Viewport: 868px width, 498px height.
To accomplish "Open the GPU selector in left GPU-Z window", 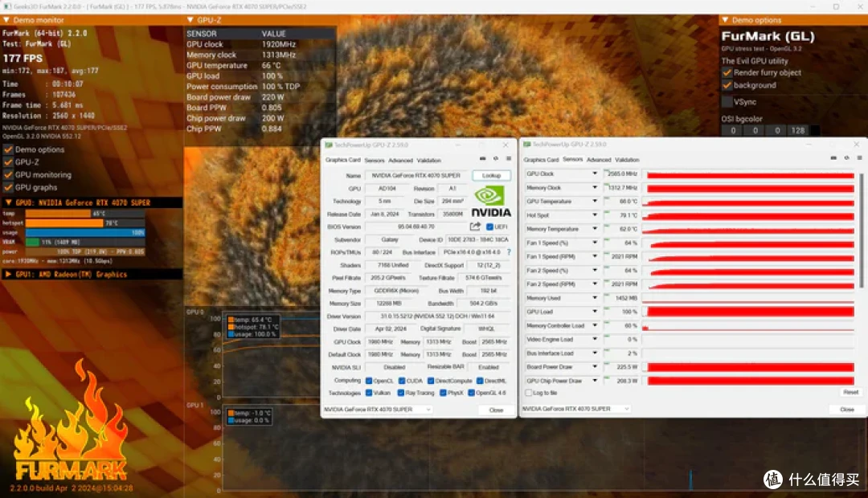I will tap(378, 410).
